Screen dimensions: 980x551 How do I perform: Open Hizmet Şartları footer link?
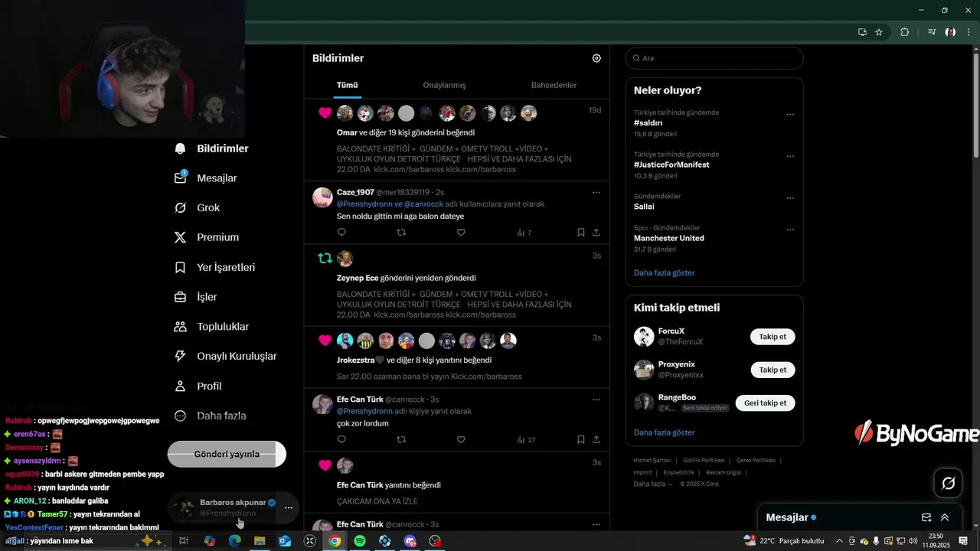(652, 461)
